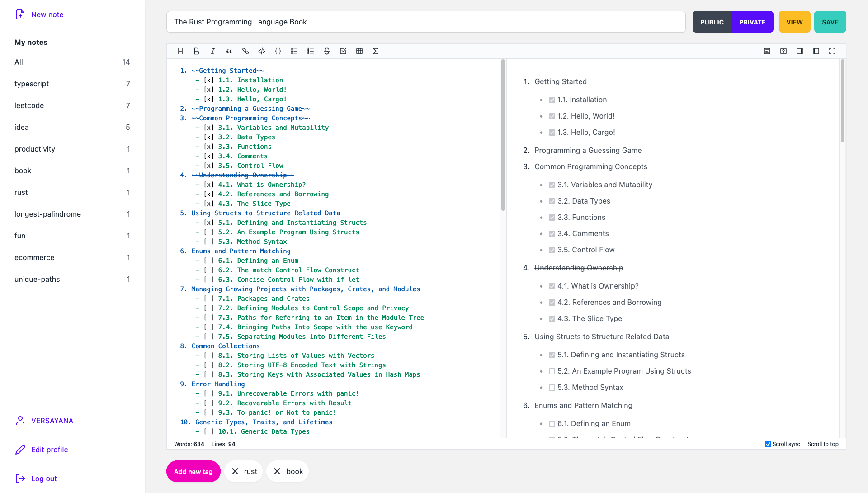The height and width of the screenshot is (493, 868).
Task: Enter fullscreen editing mode
Action: [832, 51]
